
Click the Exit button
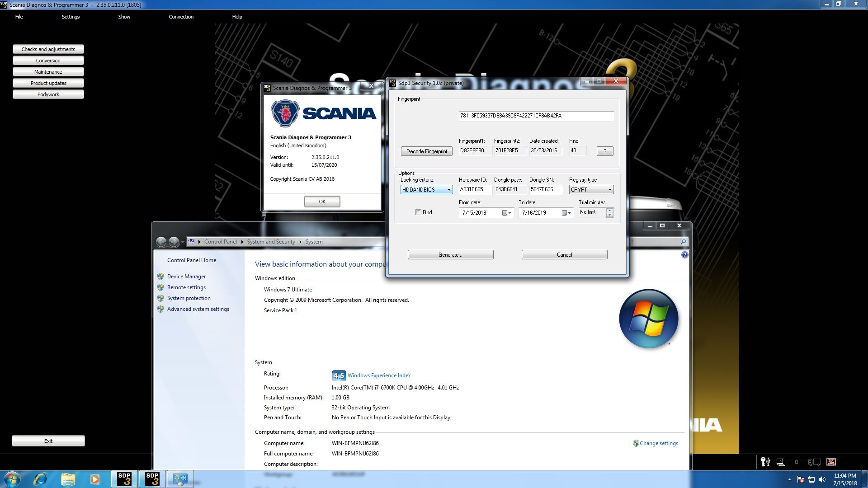48,441
